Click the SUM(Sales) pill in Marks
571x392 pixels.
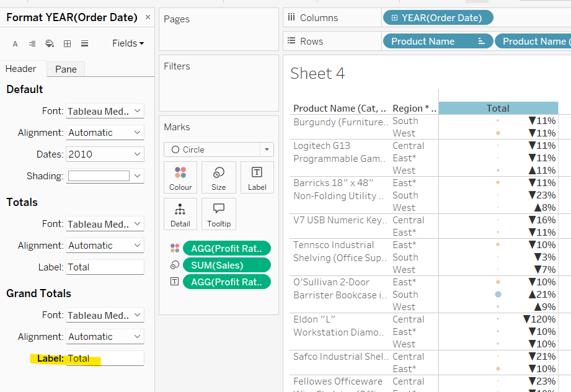coord(226,265)
